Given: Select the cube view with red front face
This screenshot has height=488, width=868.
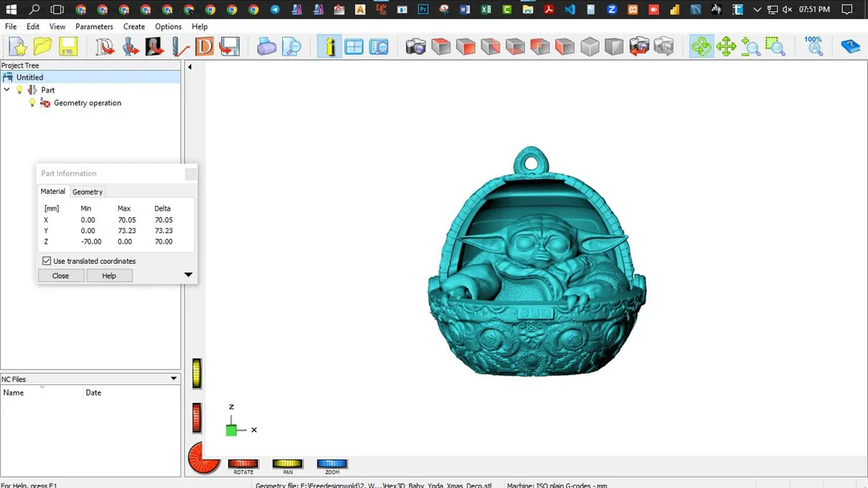Looking at the screenshot, I should (x=465, y=47).
